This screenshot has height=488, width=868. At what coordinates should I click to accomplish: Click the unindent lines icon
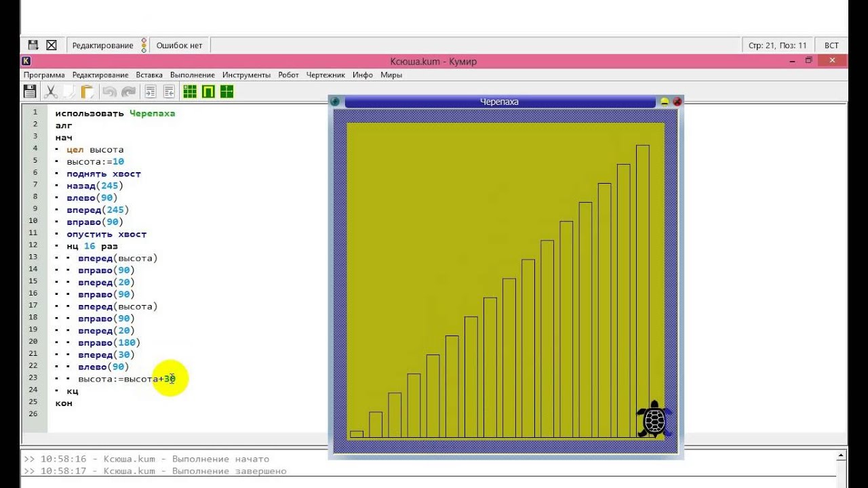point(169,91)
